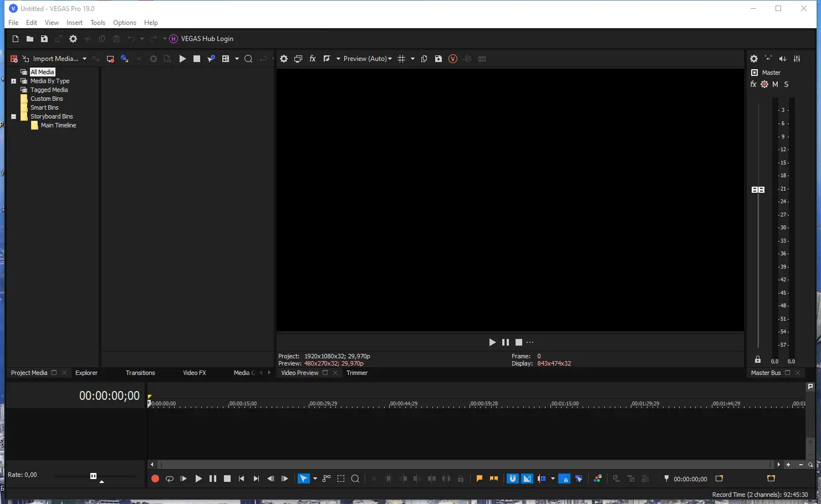Enable split-screen view in the preview toolbar
The height and width of the screenshot is (504, 821).
pos(327,58)
